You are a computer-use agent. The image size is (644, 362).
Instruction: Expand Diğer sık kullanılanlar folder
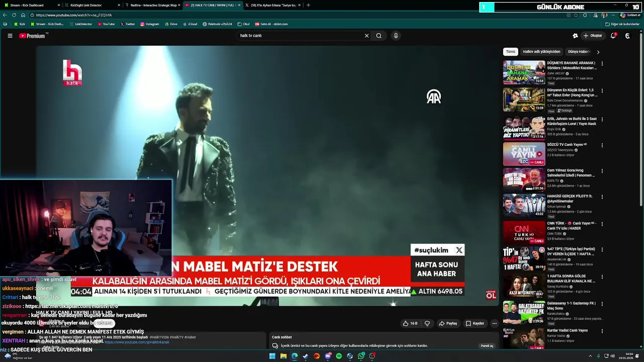pyautogui.click(x=622, y=24)
